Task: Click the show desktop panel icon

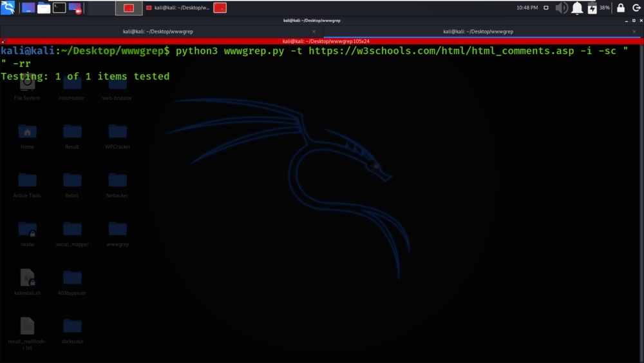Action: [28, 8]
